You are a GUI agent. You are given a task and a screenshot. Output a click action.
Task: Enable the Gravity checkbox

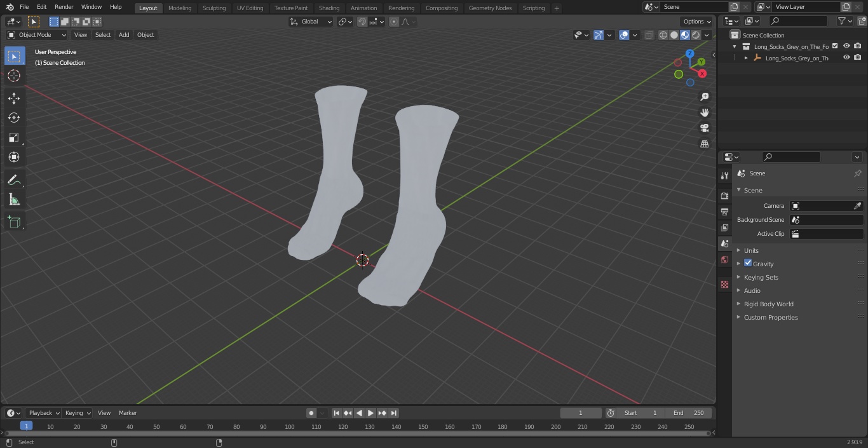coord(748,263)
